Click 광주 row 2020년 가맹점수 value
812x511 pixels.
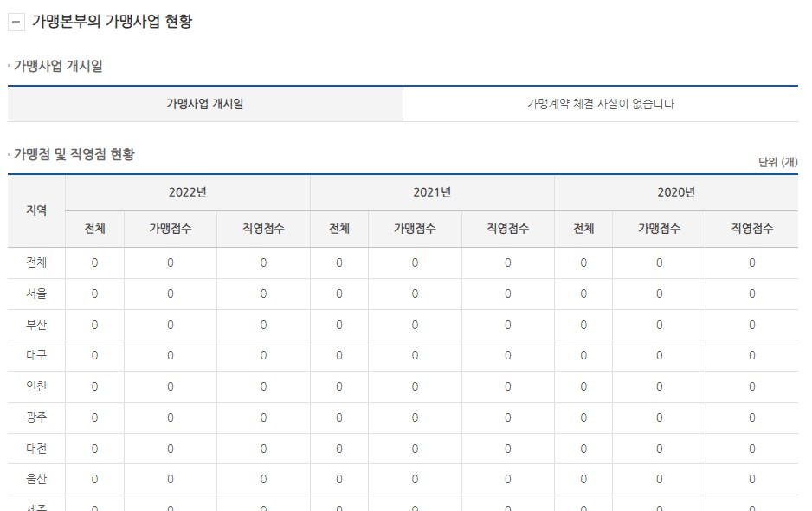[660, 417]
